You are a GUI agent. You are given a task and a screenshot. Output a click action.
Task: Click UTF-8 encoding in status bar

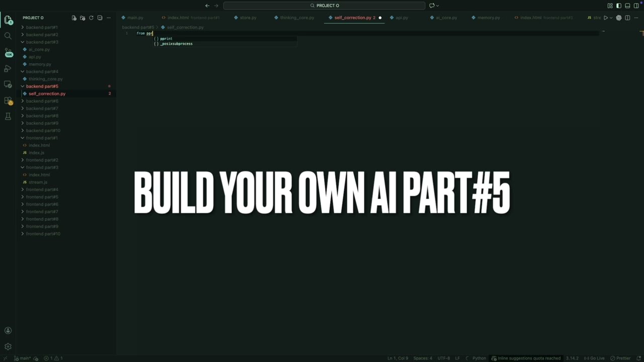click(x=444, y=358)
